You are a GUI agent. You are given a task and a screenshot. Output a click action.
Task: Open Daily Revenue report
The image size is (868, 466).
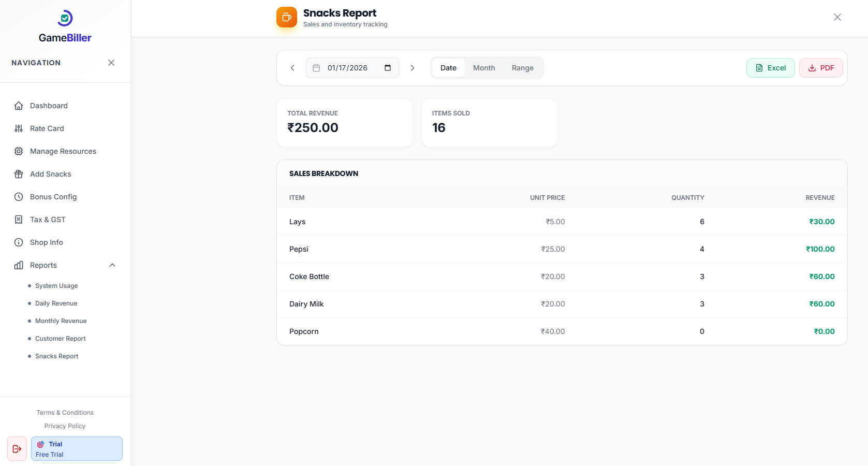point(56,303)
